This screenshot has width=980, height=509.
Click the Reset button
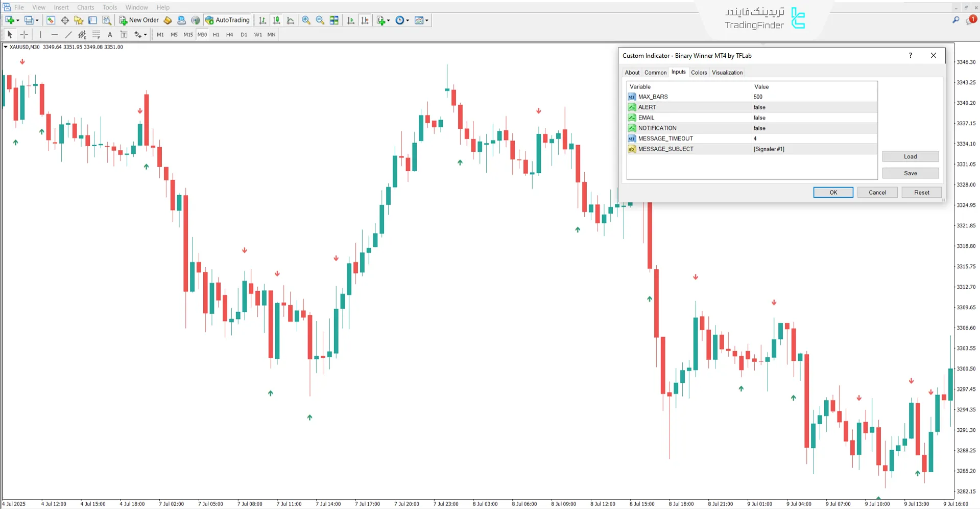tap(921, 193)
